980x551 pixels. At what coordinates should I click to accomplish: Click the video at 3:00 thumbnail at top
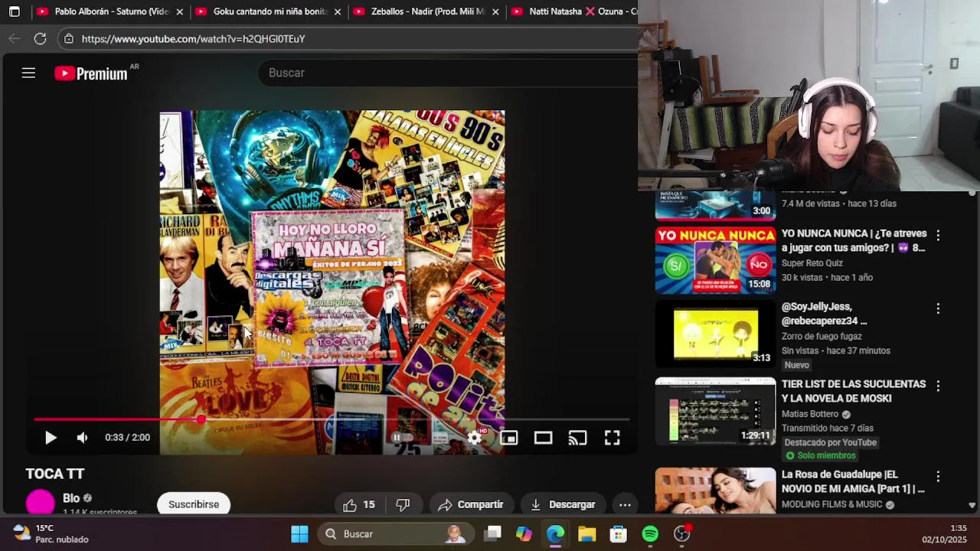pos(715,205)
